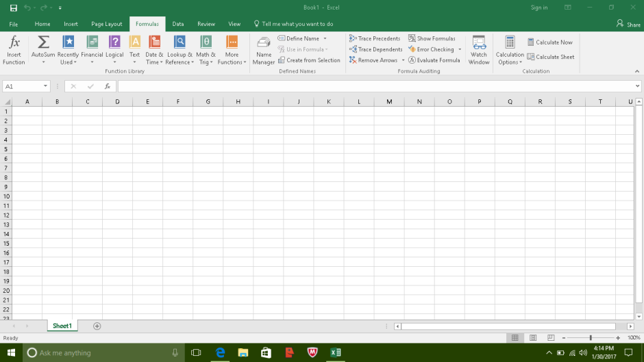Open the Name Manager
644x362 pixels.
click(x=264, y=50)
